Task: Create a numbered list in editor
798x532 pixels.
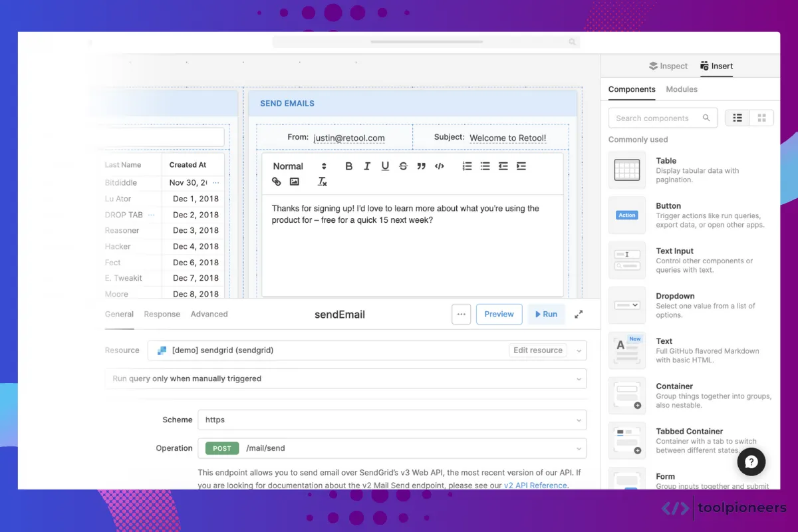Action: pos(467,166)
